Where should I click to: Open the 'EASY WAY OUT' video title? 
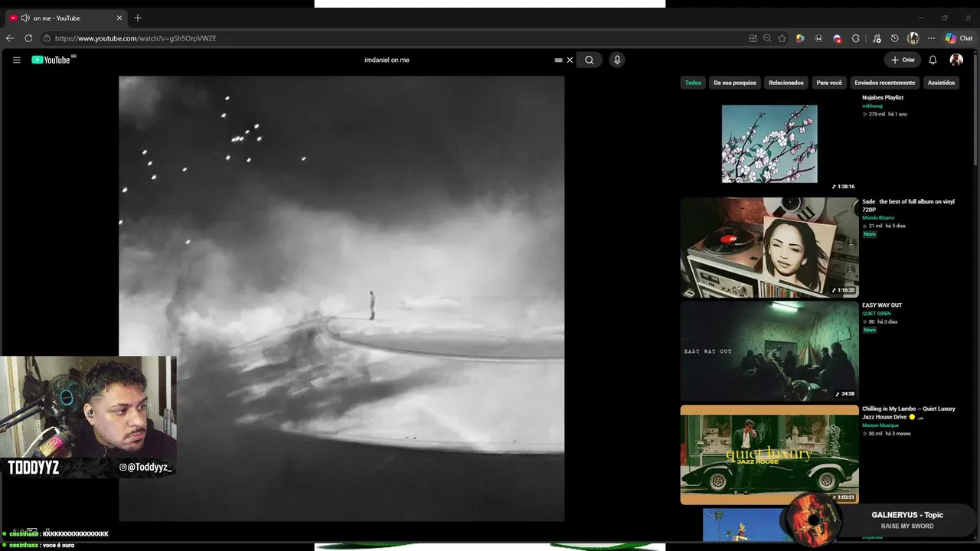tap(882, 305)
